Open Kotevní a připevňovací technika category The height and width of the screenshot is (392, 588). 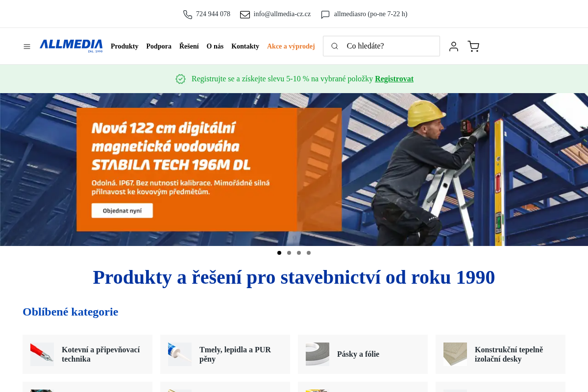pyautogui.click(x=87, y=354)
